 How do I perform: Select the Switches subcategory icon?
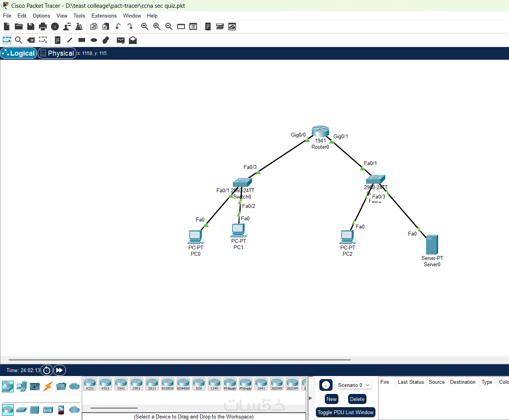21,410
